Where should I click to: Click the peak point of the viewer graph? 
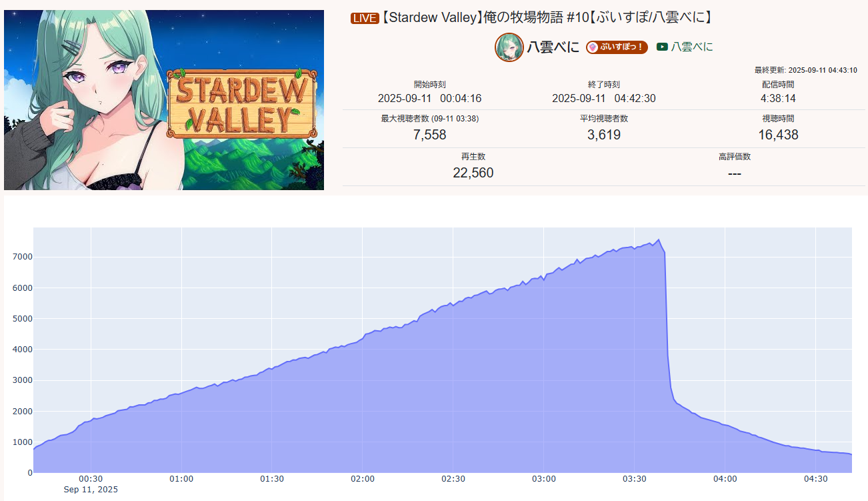coord(658,239)
